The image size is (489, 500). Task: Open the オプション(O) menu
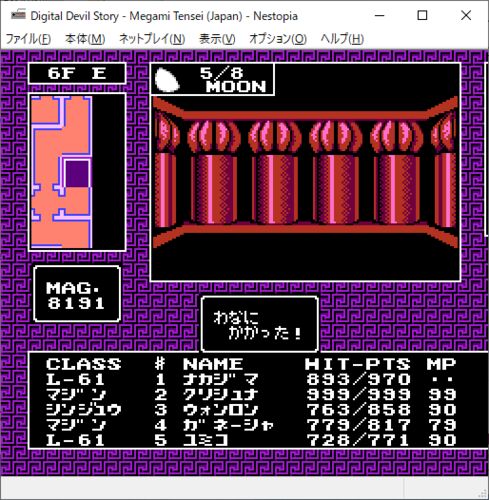[x=278, y=39]
